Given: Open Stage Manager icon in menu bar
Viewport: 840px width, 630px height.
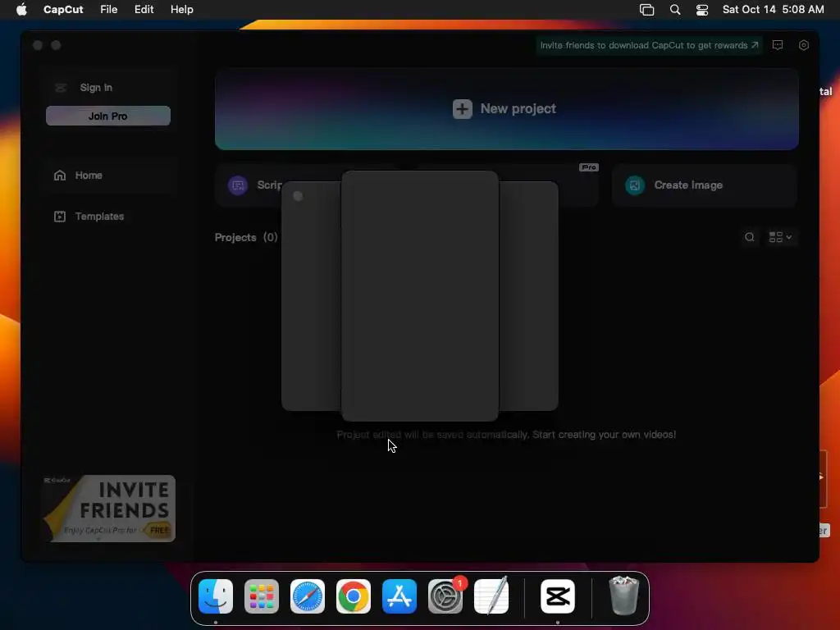Looking at the screenshot, I should coord(646,10).
